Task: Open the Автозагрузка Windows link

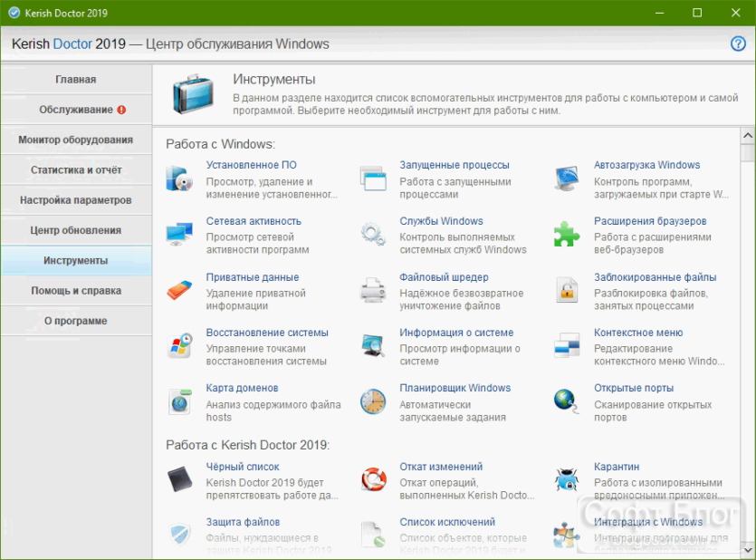Action: coord(646,165)
